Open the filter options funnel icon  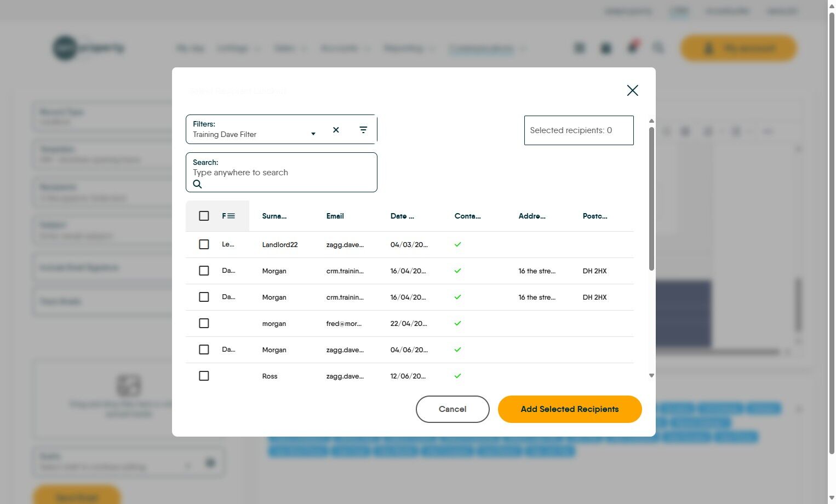click(x=363, y=130)
